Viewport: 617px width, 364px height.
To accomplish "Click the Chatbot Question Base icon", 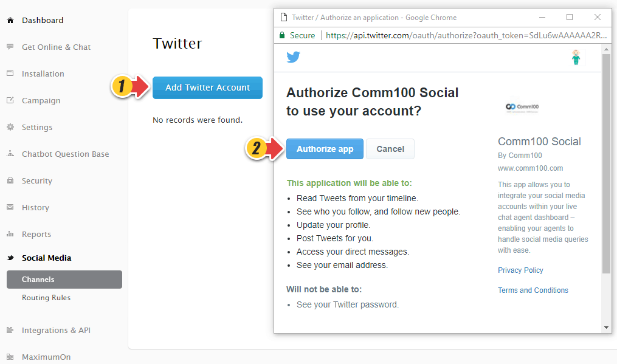I will tap(10, 154).
